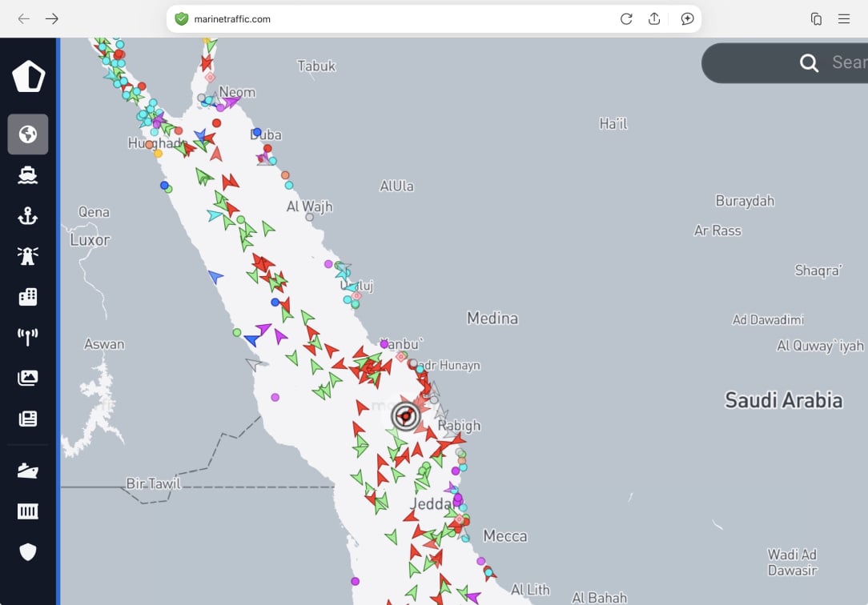Screen dimensions: 868x605
Task: Select the circled target vessel marker near Rabigh
Action: (x=405, y=416)
